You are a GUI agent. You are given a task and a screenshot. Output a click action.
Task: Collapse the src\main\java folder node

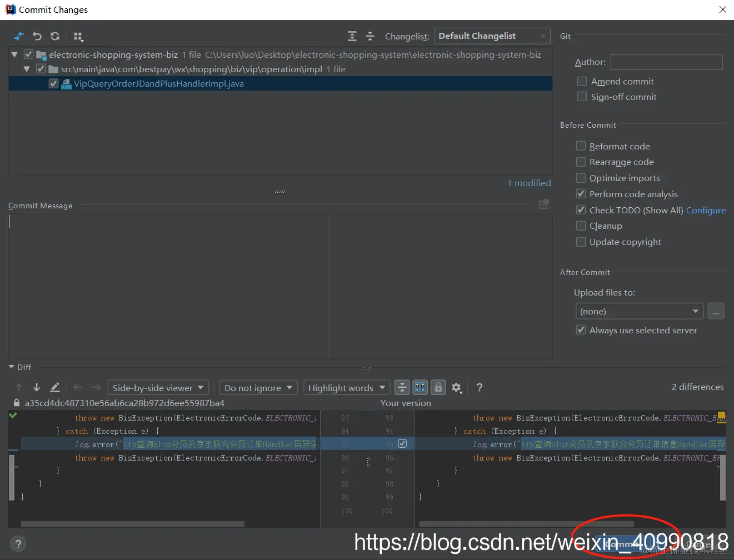[x=27, y=69]
